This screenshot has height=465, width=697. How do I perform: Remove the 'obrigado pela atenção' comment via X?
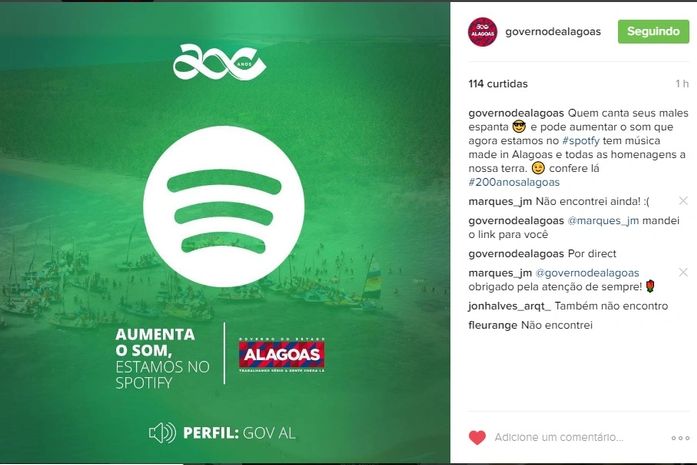683,272
